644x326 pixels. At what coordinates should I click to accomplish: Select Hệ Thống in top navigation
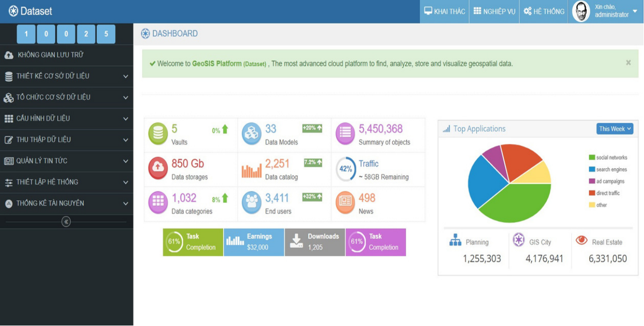(x=544, y=11)
